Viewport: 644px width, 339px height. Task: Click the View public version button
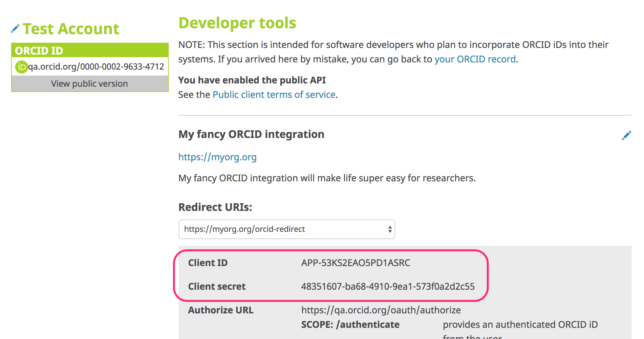90,84
